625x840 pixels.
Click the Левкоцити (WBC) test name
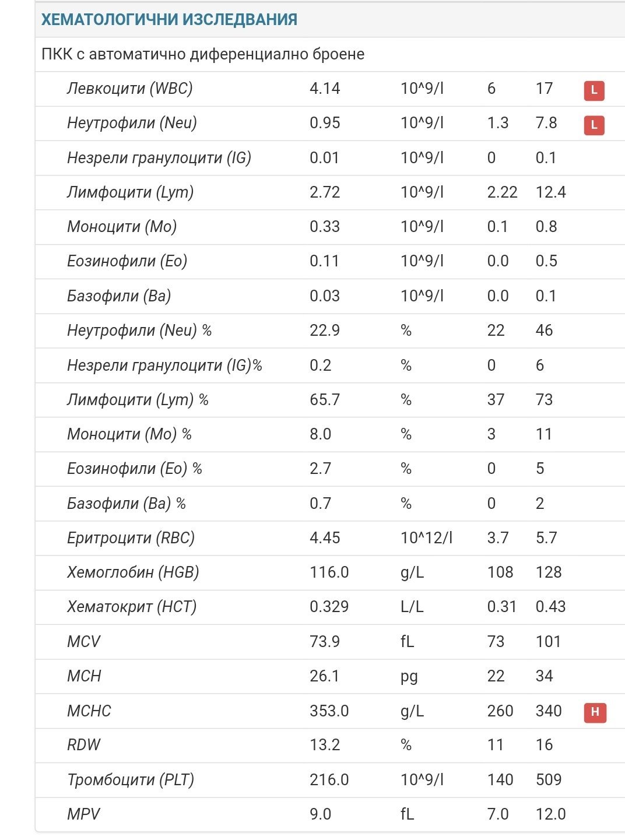click(x=129, y=89)
